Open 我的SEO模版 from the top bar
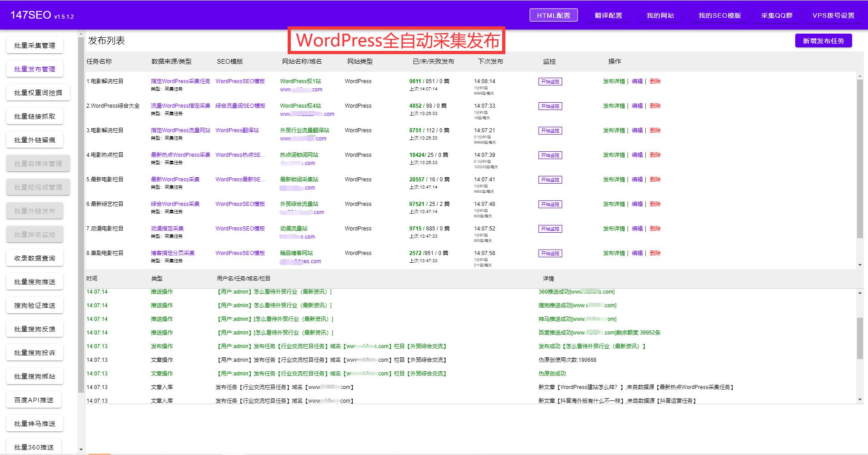This screenshot has height=455, width=868. tap(719, 15)
